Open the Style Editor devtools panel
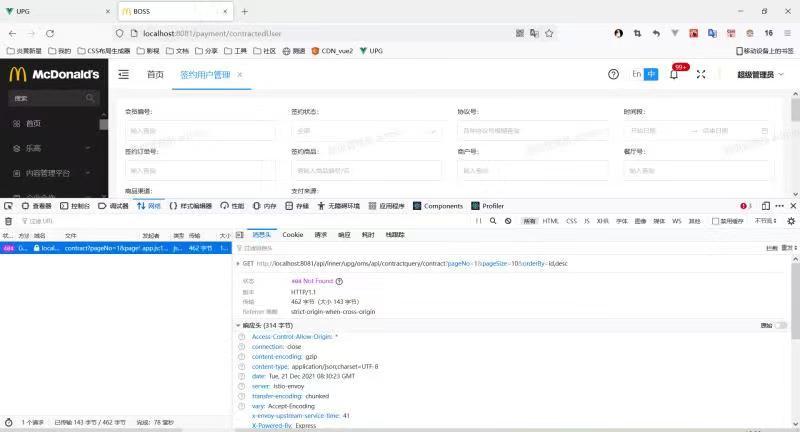Image resolution: width=800 pixels, height=432 pixels. tap(190, 206)
